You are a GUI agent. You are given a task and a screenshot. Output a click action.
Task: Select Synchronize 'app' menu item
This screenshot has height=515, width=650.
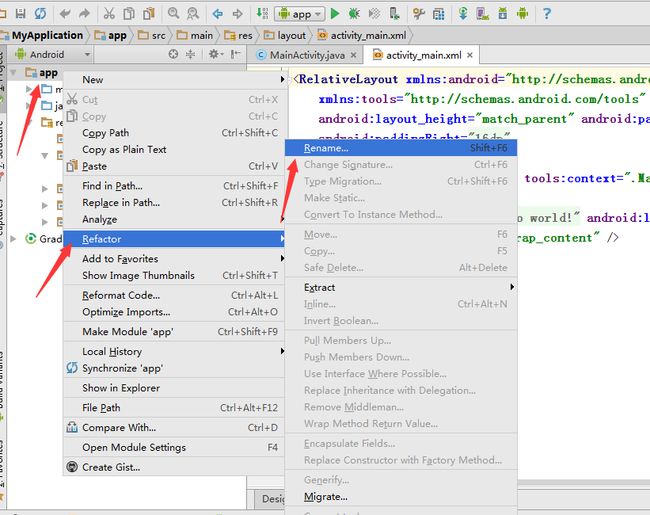pyautogui.click(x=174, y=368)
